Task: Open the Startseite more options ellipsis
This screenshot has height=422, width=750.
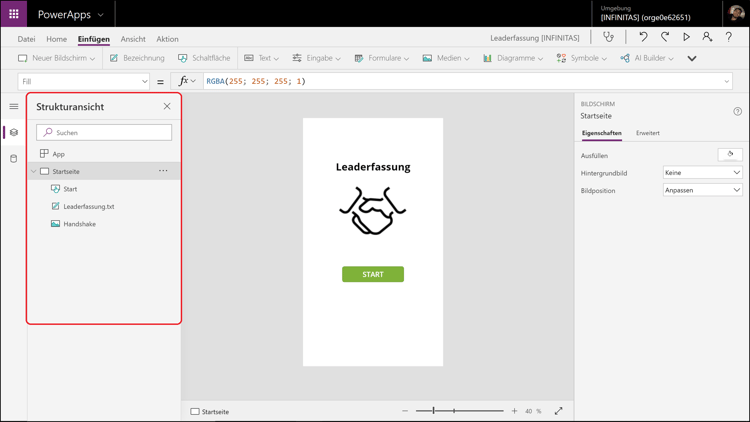Action: (163, 171)
